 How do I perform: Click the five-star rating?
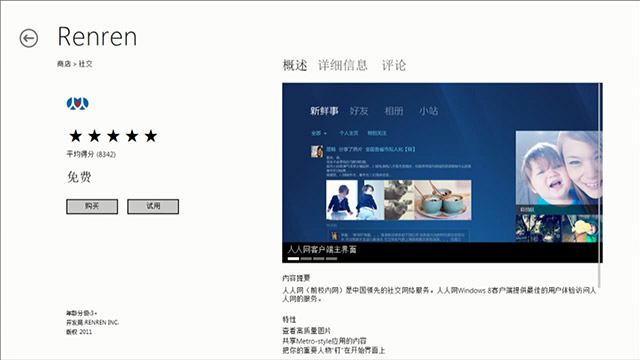pyautogui.click(x=113, y=136)
